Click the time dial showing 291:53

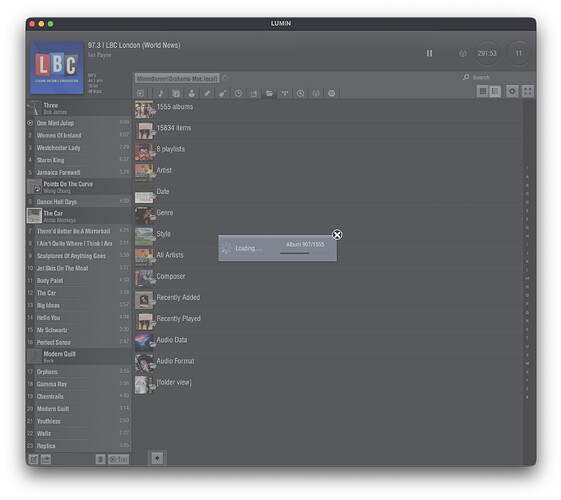point(487,53)
